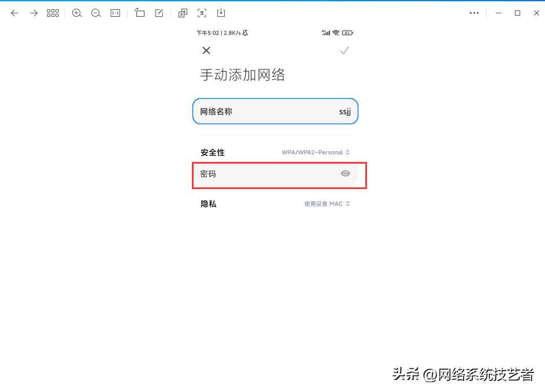Open the app grid icon in the toolbar

(53, 13)
